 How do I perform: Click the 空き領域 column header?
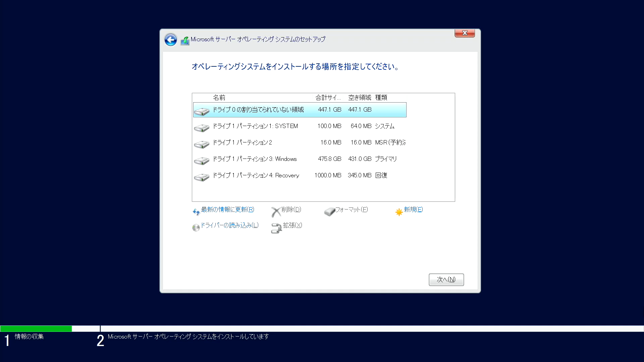click(x=360, y=98)
